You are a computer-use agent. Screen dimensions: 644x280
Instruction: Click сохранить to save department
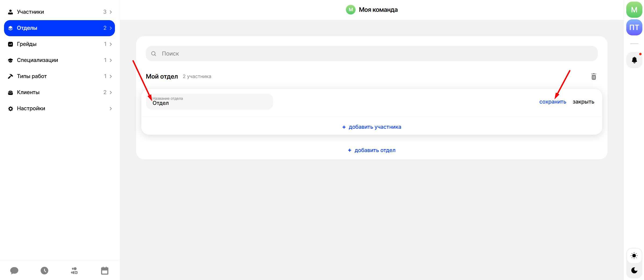click(552, 102)
